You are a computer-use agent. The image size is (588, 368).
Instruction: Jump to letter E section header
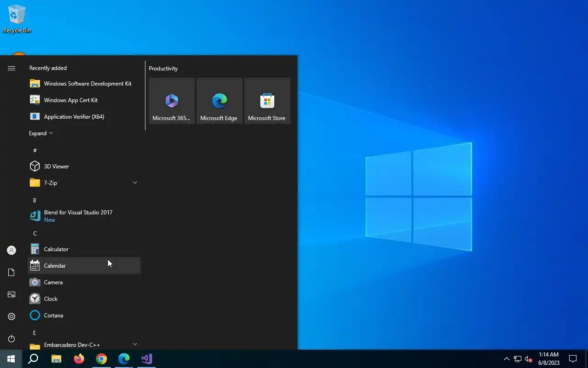tap(34, 333)
